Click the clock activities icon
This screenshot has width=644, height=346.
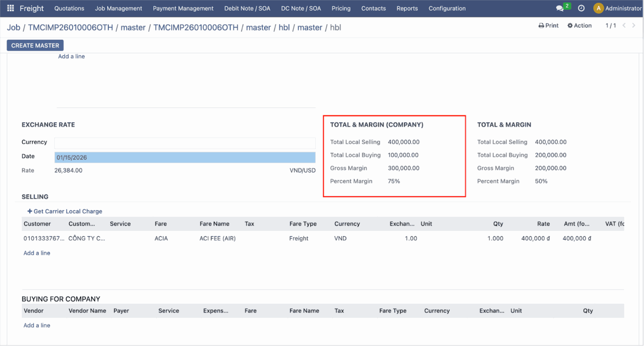[581, 8]
